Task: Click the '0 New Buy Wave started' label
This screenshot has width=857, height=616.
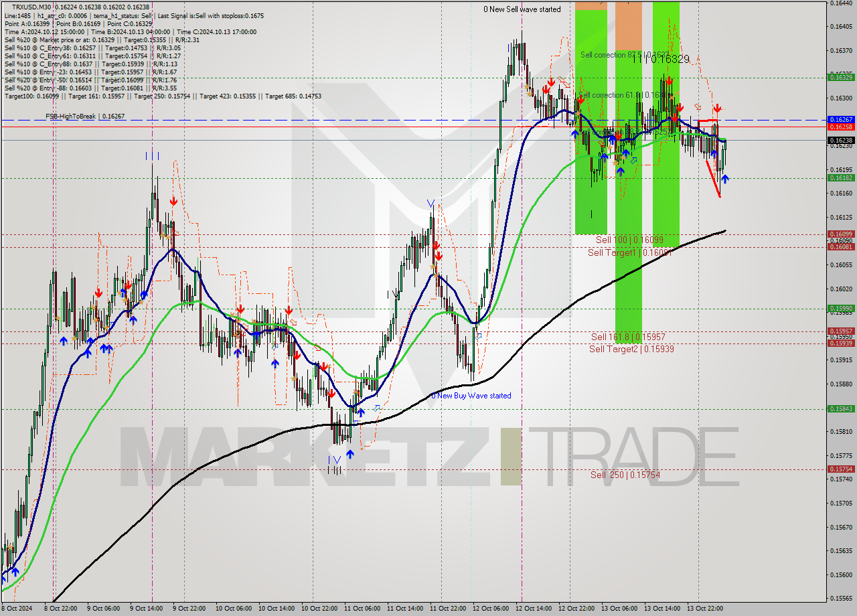Action: [x=471, y=396]
